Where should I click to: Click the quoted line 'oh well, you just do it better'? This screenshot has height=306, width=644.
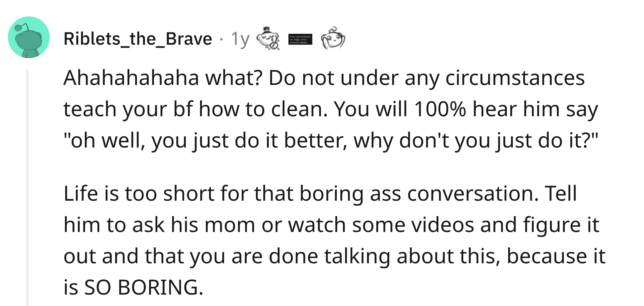coord(331,141)
